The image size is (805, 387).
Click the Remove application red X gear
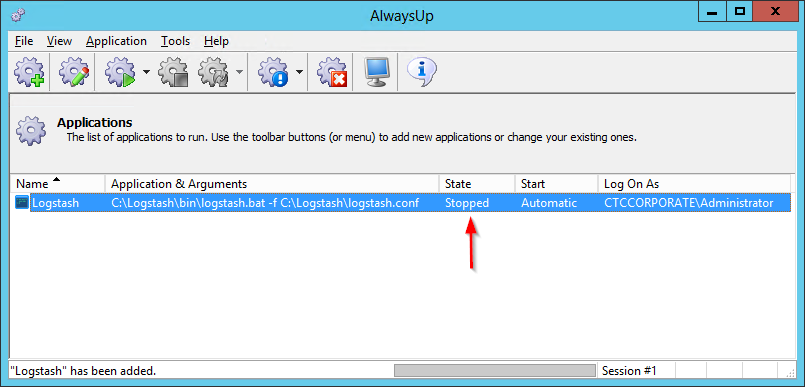coord(332,72)
